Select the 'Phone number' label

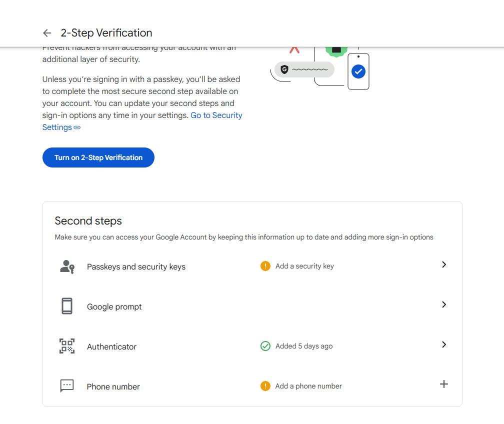pos(113,386)
